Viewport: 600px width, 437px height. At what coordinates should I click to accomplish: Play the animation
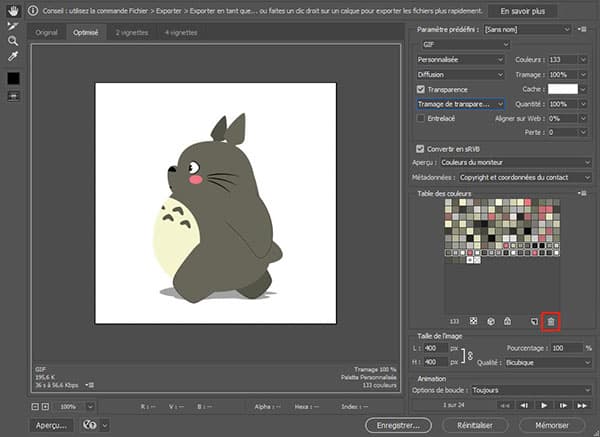pyautogui.click(x=544, y=405)
